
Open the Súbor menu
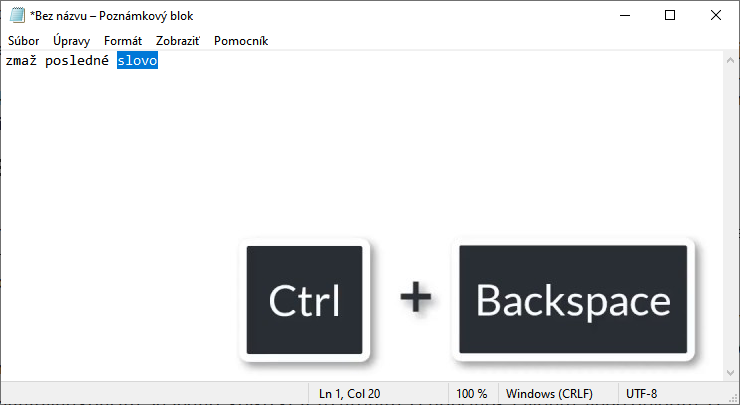click(x=23, y=41)
